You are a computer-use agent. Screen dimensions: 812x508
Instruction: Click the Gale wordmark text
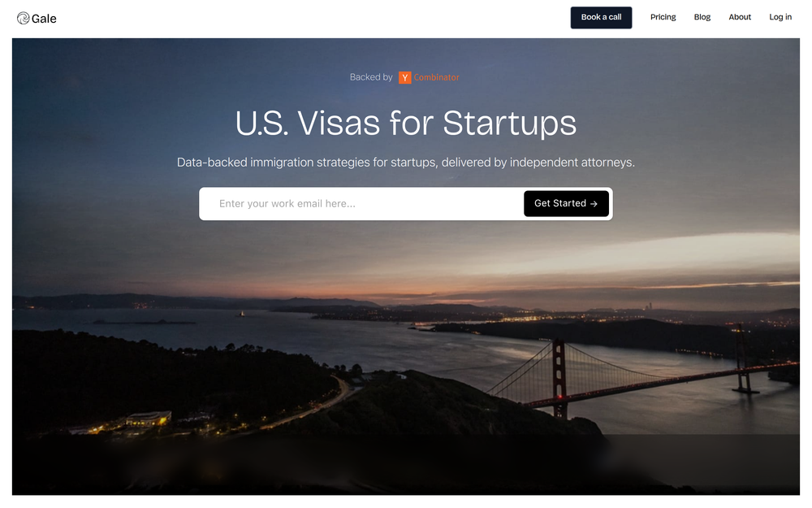coord(44,19)
